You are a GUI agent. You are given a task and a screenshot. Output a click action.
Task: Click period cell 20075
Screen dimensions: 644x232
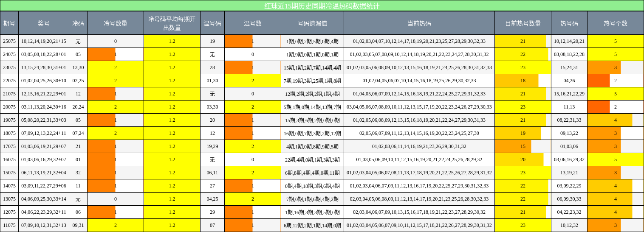tap(9, 107)
